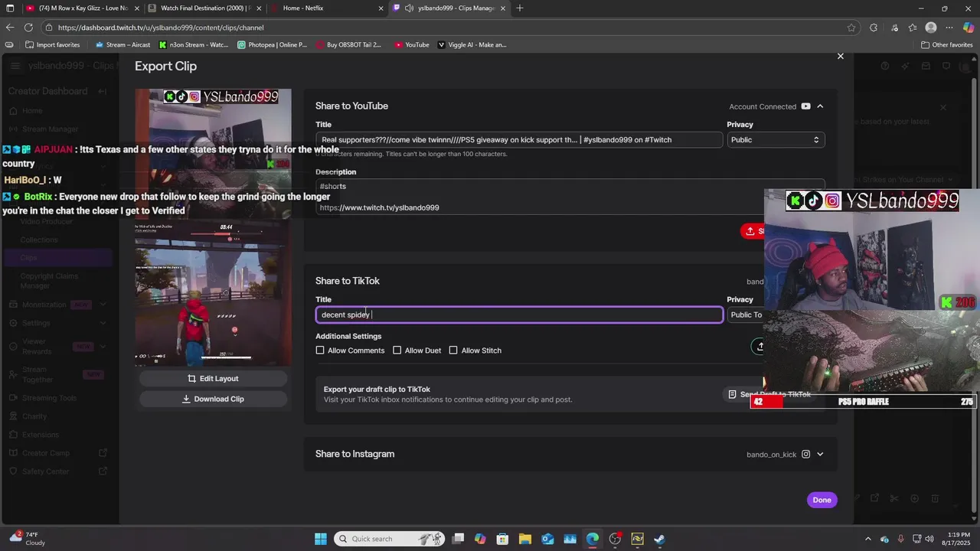Click the round TikTok upload icon button
Screen dimensions: 980x551
point(758,347)
